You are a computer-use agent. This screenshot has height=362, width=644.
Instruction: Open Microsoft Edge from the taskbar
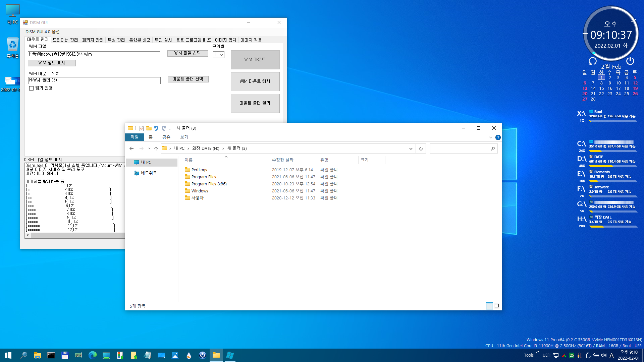tap(92, 355)
